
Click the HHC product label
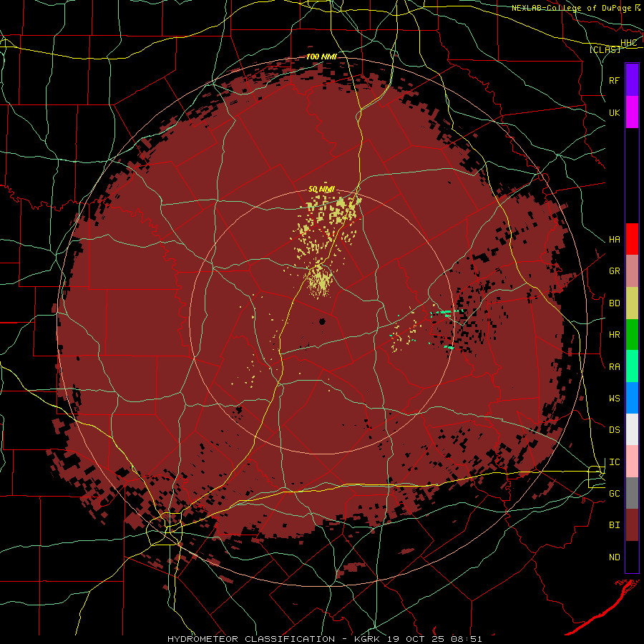(628, 43)
